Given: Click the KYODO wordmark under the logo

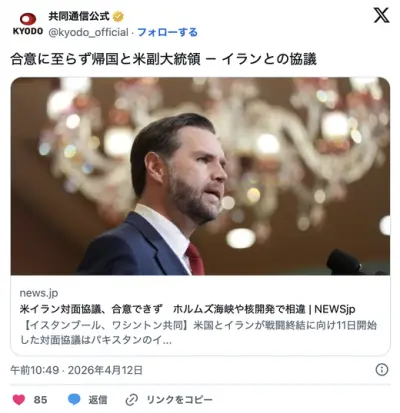Looking at the screenshot, I should tap(28, 31).
